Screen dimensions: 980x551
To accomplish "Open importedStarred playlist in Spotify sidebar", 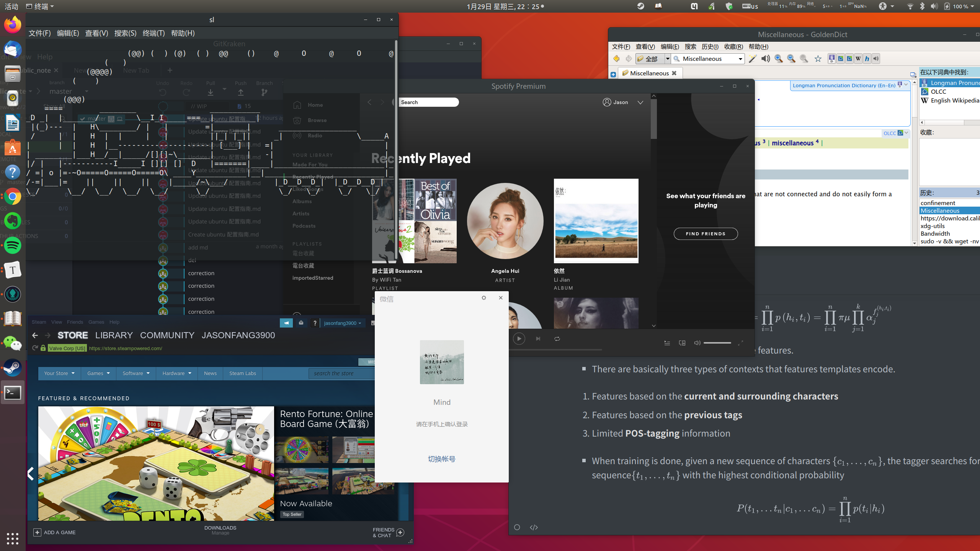I will tap(313, 278).
